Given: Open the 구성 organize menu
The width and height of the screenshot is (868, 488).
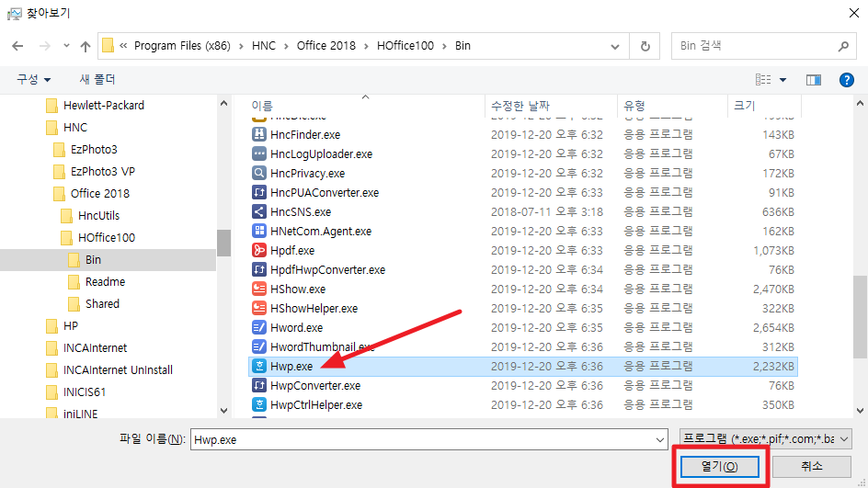Looking at the screenshot, I should pyautogui.click(x=33, y=80).
